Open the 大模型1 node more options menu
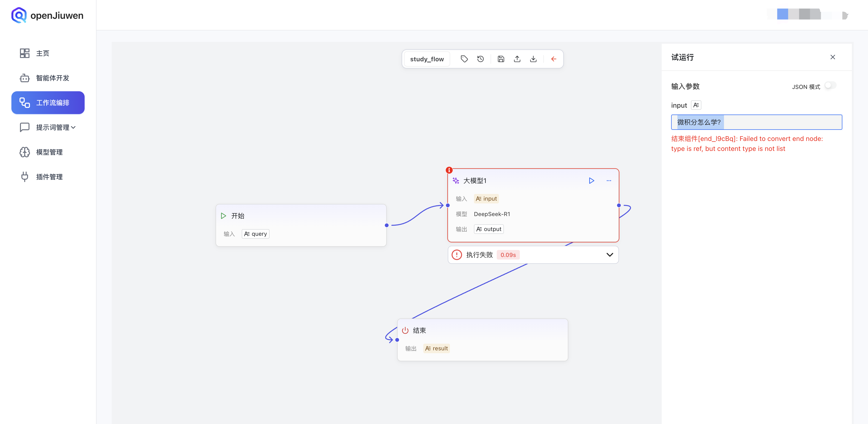This screenshot has height=424, width=868. click(608, 181)
